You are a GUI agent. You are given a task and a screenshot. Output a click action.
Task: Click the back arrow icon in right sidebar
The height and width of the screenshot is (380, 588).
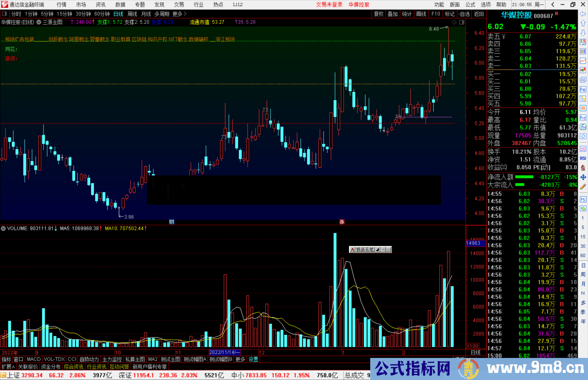pyautogui.click(x=583, y=14)
